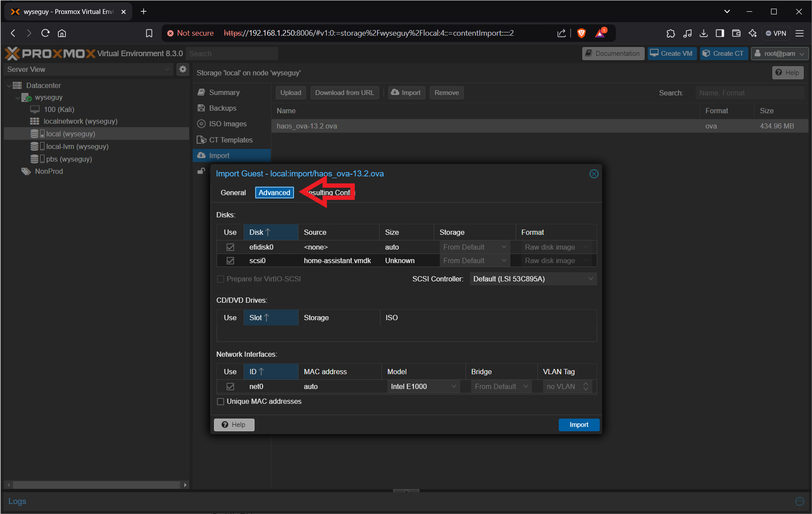Open Brave Rewards triangle icon
The width and height of the screenshot is (812, 514).
(x=601, y=33)
